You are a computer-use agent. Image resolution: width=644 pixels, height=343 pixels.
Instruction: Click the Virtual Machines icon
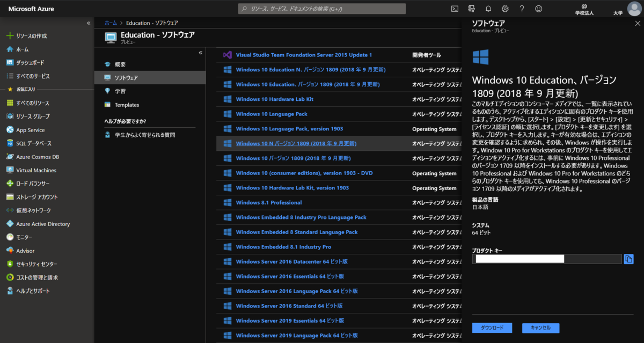coord(10,170)
